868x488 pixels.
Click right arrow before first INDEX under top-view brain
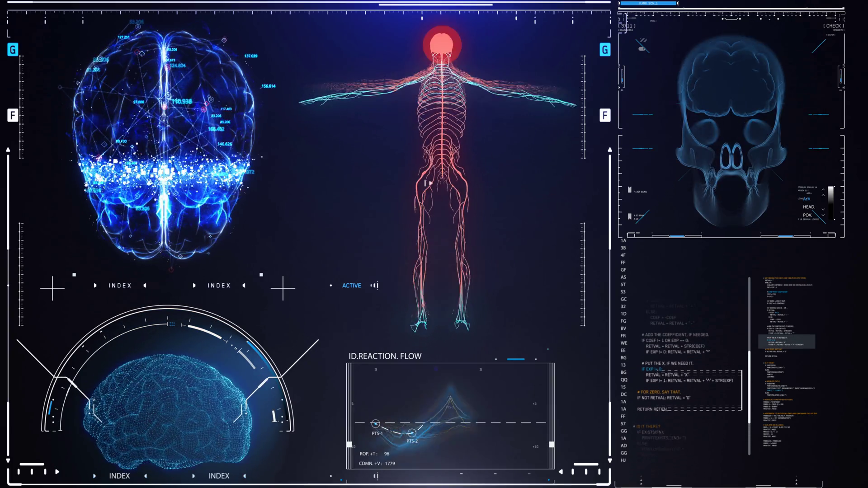pyautogui.click(x=95, y=286)
